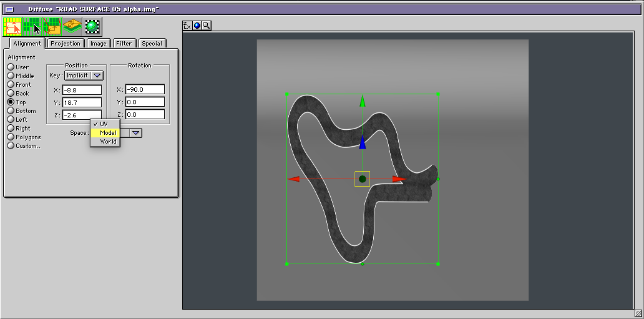
Task: Click the green sphere preview icon
Action: tap(93, 27)
